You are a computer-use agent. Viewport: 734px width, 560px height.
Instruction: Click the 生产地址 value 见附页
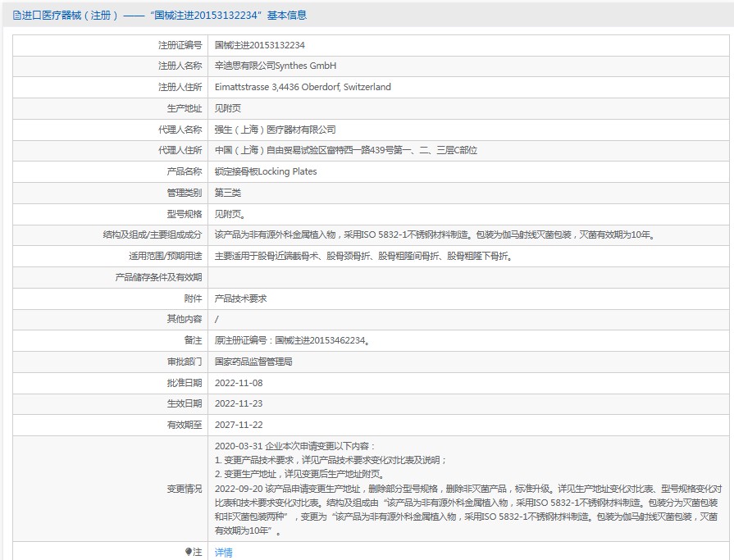point(227,108)
